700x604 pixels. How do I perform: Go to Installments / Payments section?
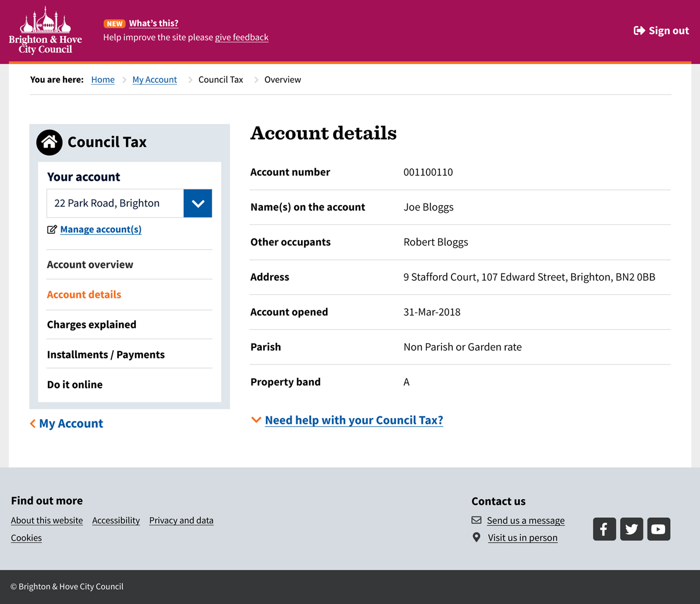[x=106, y=354]
